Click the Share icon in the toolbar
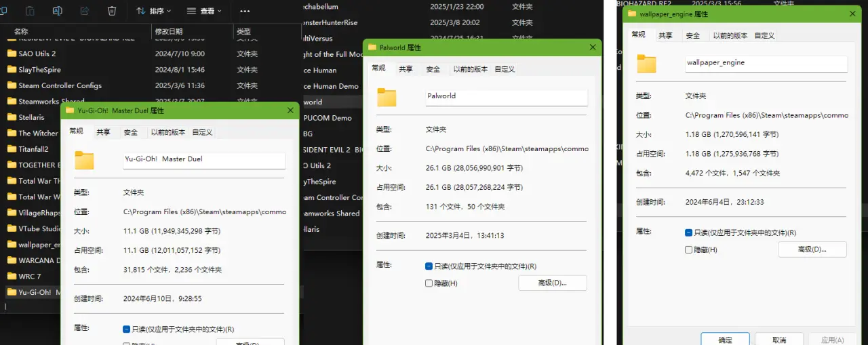Image resolution: width=868 pixels, height=345 pixels. [85, 11]
